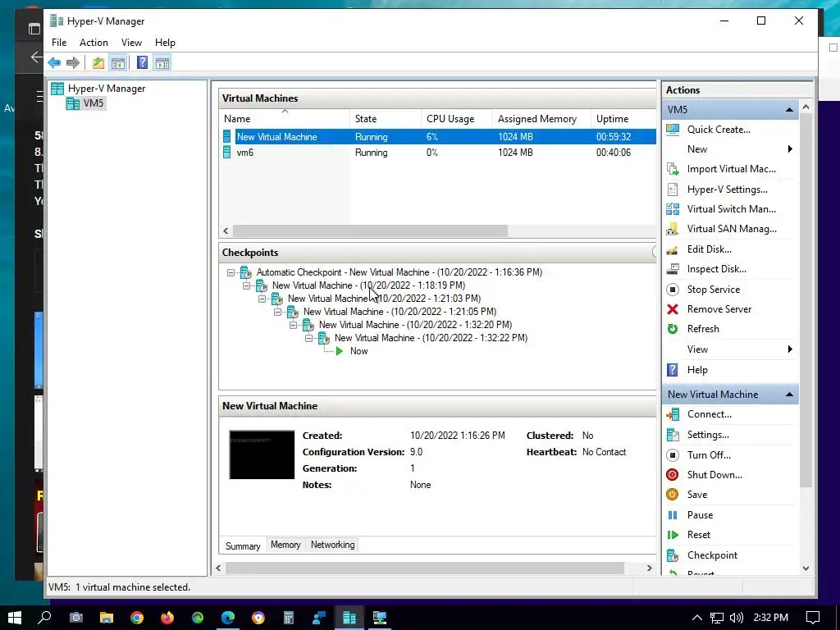Switch to the Networking tab
Image resolution: width=840 pixels, height=630 pixels.
pos(333,545)
